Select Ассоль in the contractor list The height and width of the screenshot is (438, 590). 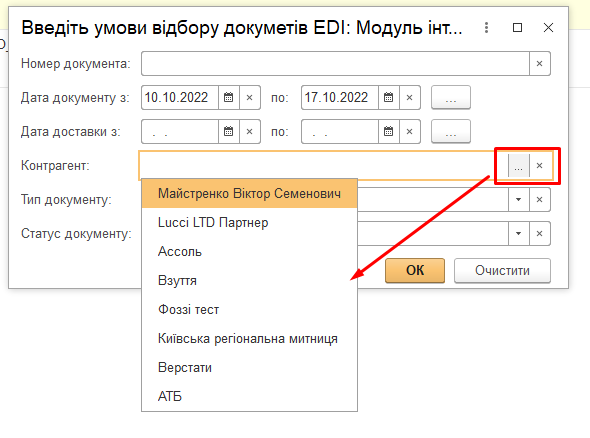249,251
